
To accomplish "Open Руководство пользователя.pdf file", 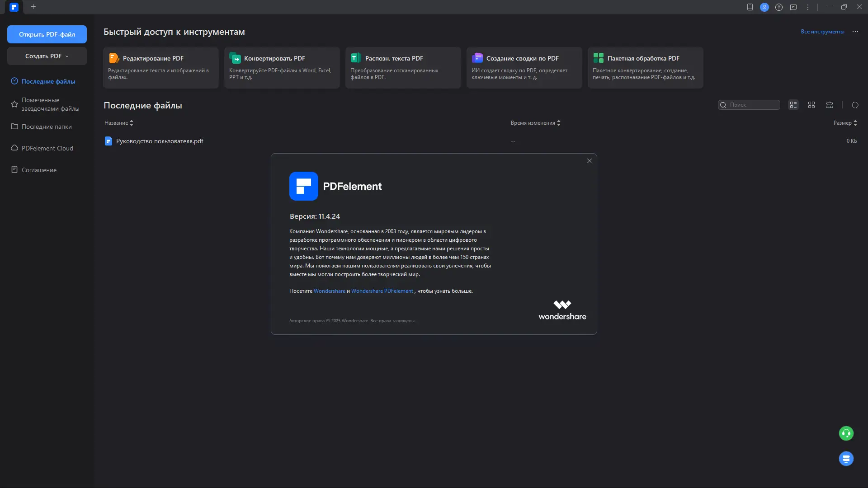I will point(159,141).
